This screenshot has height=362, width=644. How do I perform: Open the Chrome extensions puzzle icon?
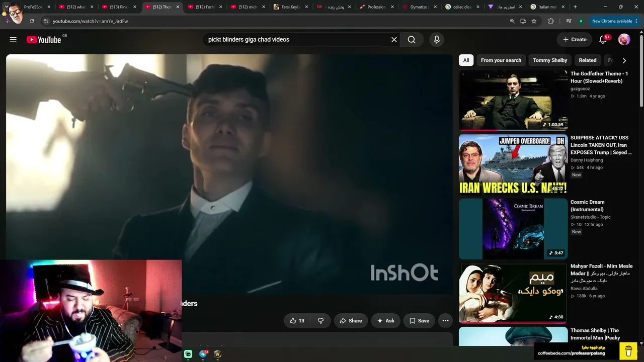551,21
